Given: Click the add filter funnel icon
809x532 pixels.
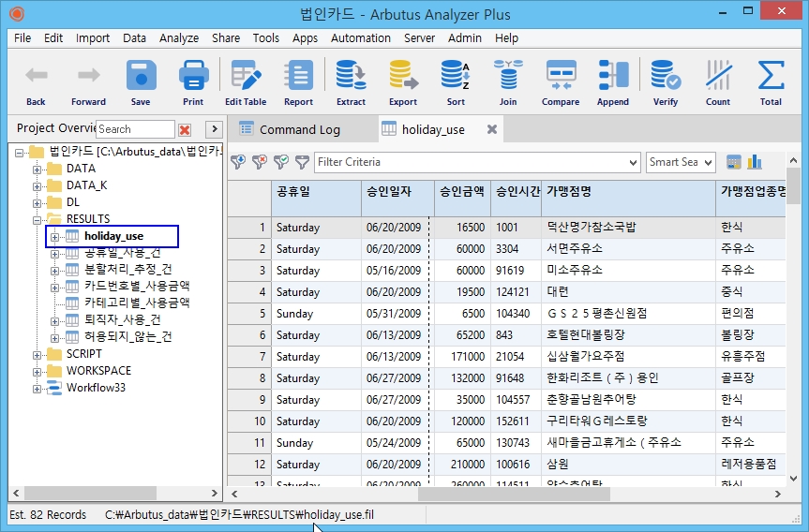Looking at the screenshot, I should (238, 162).
